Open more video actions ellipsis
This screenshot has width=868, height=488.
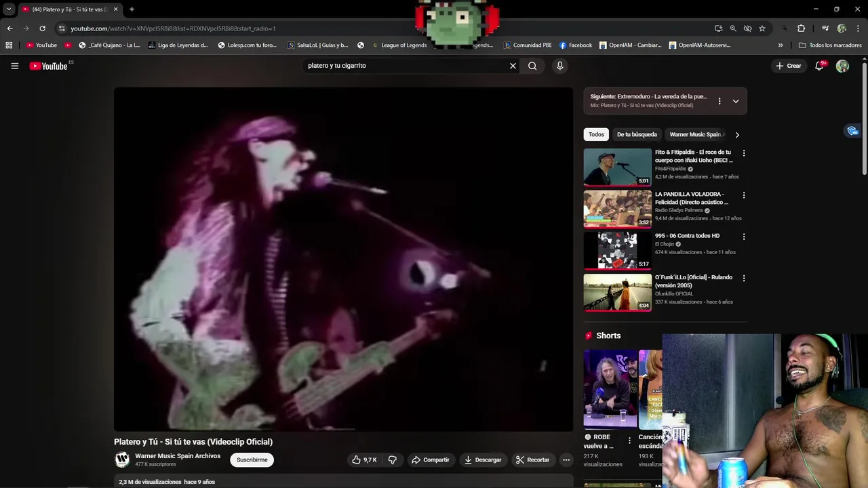(566, 460)
